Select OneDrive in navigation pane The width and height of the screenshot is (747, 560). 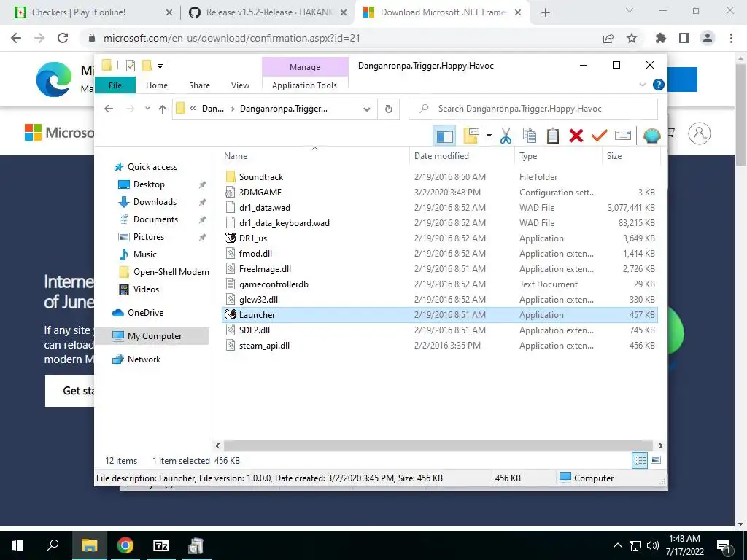pos(145,313)
